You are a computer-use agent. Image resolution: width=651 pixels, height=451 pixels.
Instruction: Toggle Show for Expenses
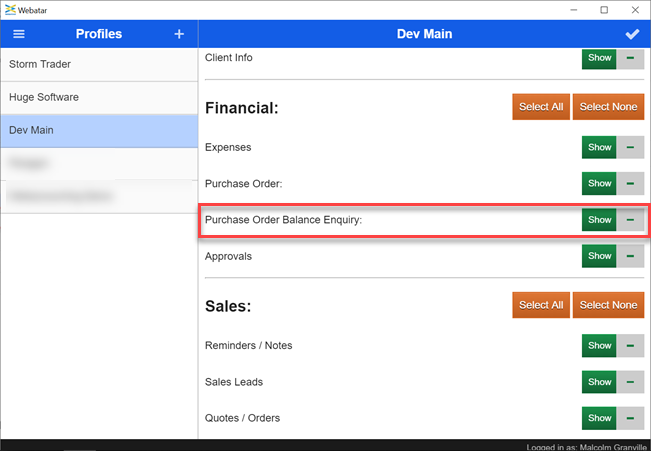(599, 148)
